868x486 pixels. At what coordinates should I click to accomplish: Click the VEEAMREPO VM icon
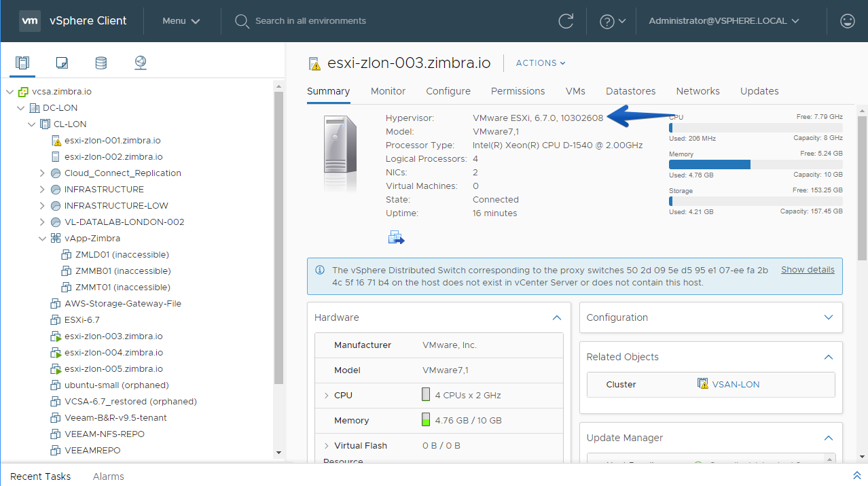(x=56, y=451)
